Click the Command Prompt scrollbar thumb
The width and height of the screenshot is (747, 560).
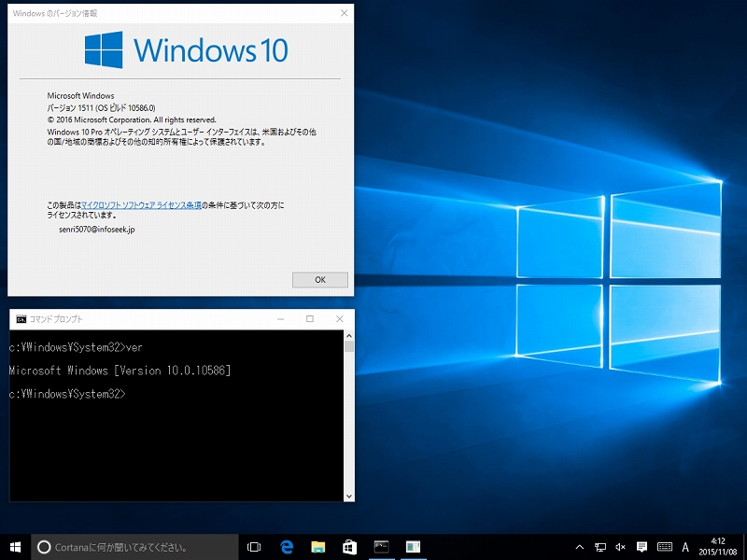[349, 346]
